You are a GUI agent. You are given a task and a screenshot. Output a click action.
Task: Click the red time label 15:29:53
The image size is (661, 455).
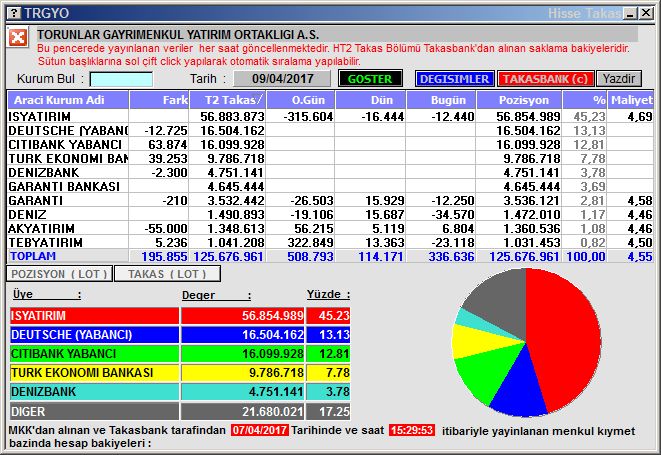412,430
